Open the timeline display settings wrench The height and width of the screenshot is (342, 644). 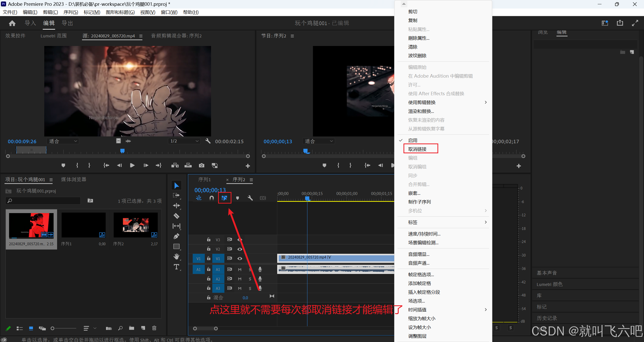(250, 198)
